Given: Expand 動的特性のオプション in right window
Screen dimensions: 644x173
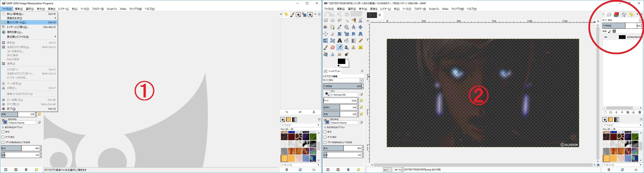Looking at the screenshot, I should pos(325,127).
